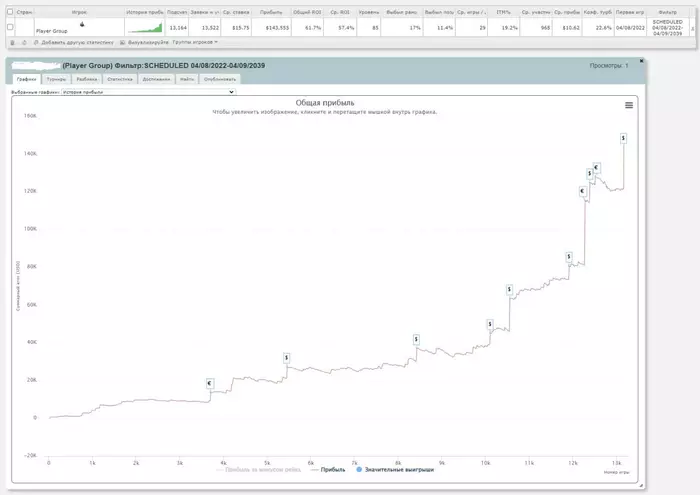This screenshot has height=495, width=700.
Task: Click the Player Group name in table
Action: (51, 31)
